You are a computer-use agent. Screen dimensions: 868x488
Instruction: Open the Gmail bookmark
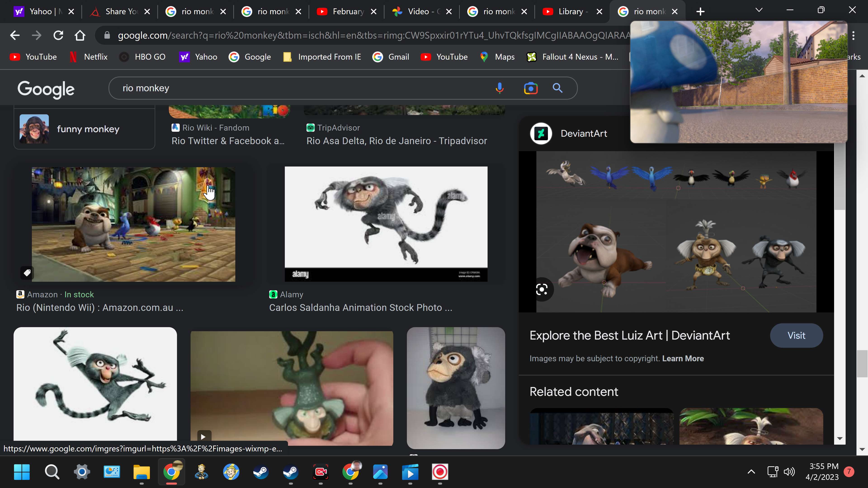coord(391,57)
